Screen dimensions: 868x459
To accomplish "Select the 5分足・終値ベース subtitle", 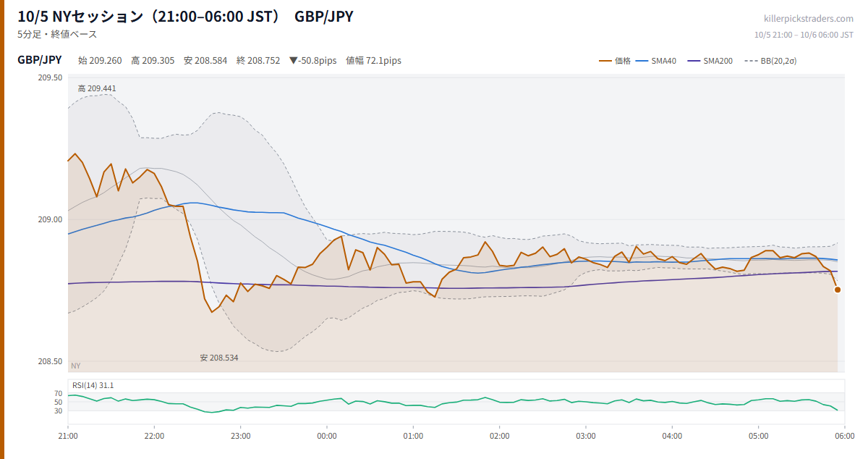I will (x=57, y=34).
